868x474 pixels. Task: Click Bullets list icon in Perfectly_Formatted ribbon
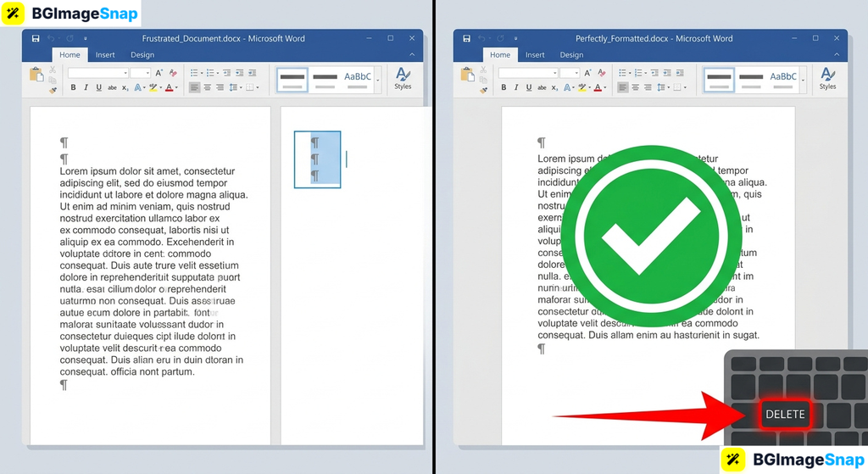(623, 73)
